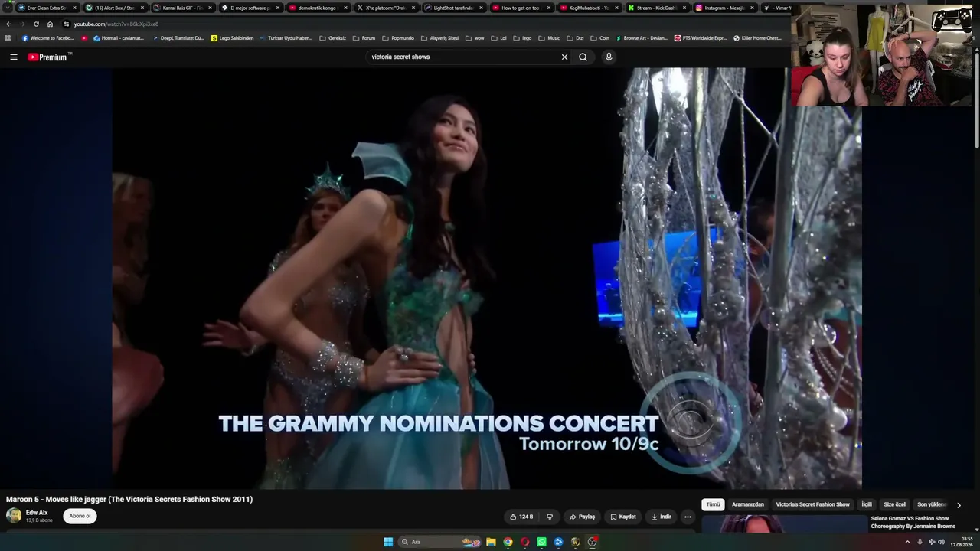Open the Windows Start menu
Screen dimensions: 980x551
[x=388, y=542]
